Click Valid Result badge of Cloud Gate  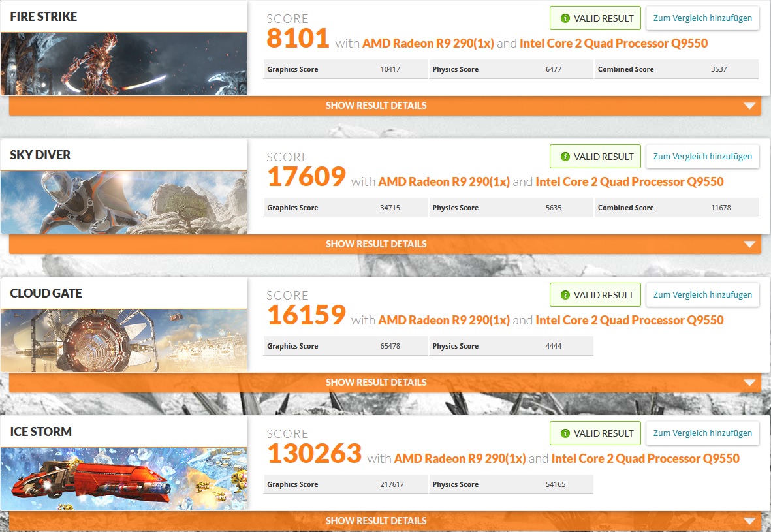[595, 295]
